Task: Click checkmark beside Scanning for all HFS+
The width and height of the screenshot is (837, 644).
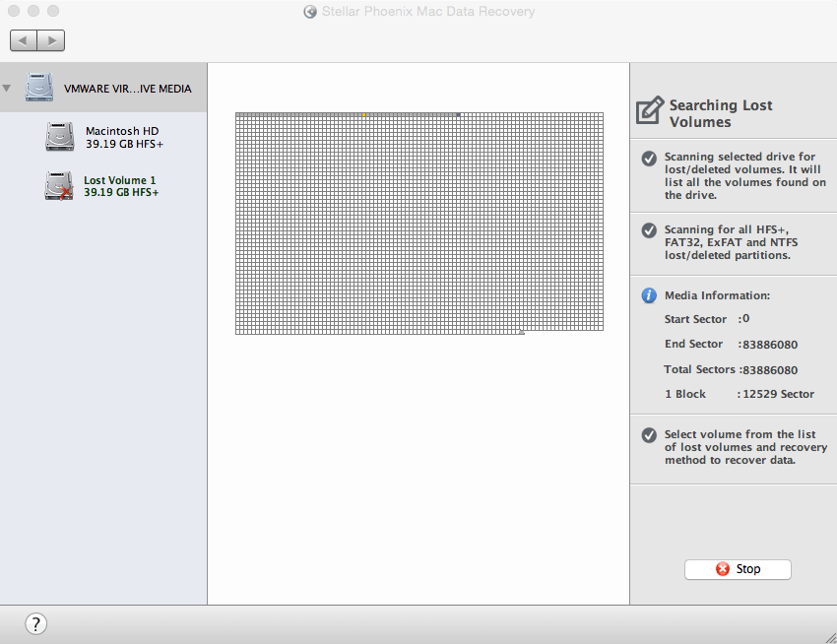Action: coord(649,230)
